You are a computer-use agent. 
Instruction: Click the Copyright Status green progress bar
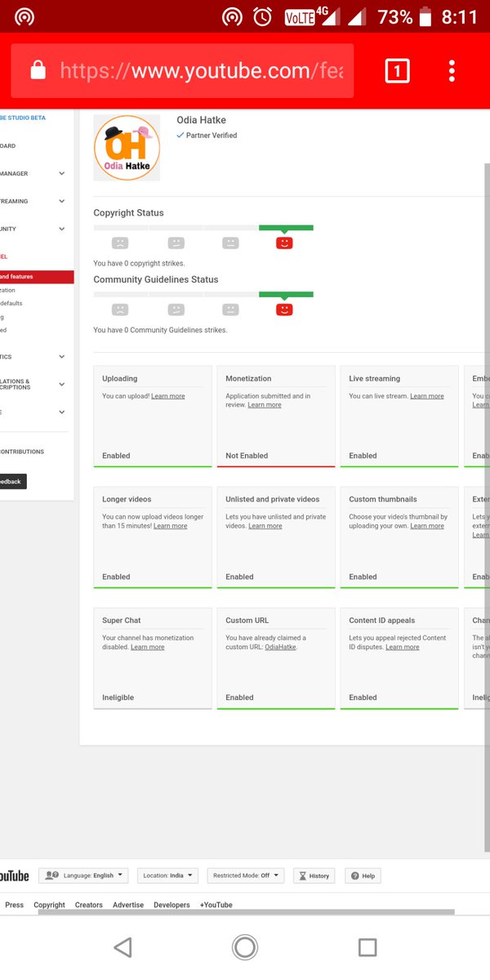286,228
